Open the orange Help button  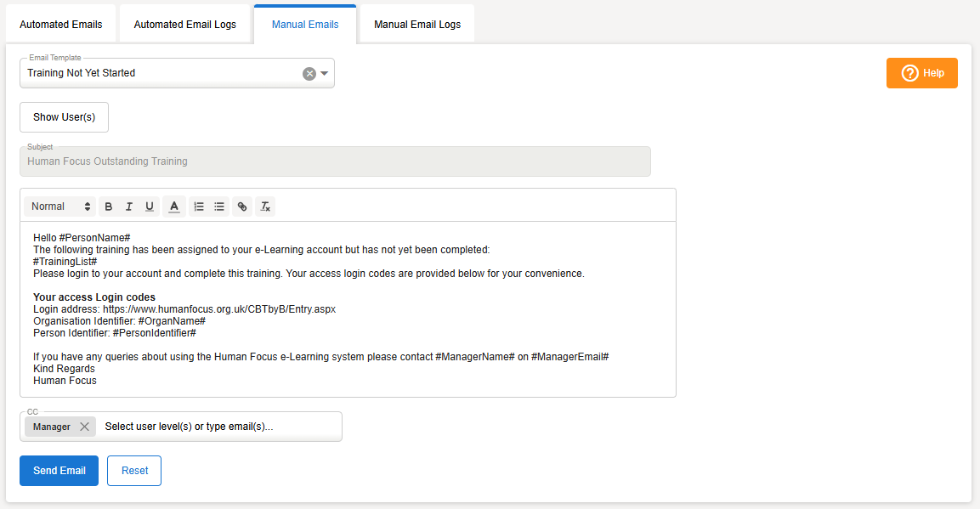(922, 73)
